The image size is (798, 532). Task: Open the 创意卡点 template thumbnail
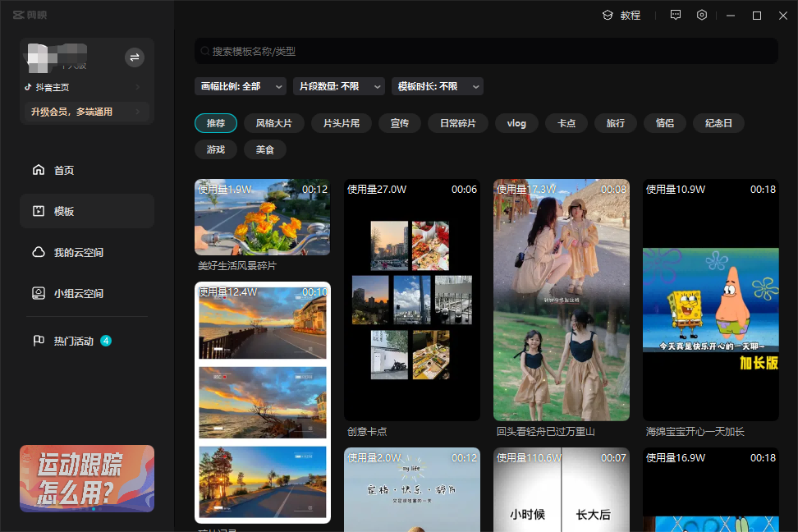click(411, 300)
